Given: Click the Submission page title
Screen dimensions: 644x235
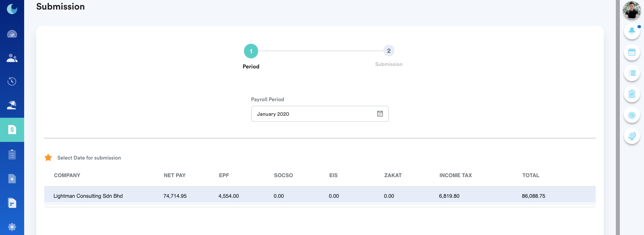Looking at the screenshot, I should point(60,7).
